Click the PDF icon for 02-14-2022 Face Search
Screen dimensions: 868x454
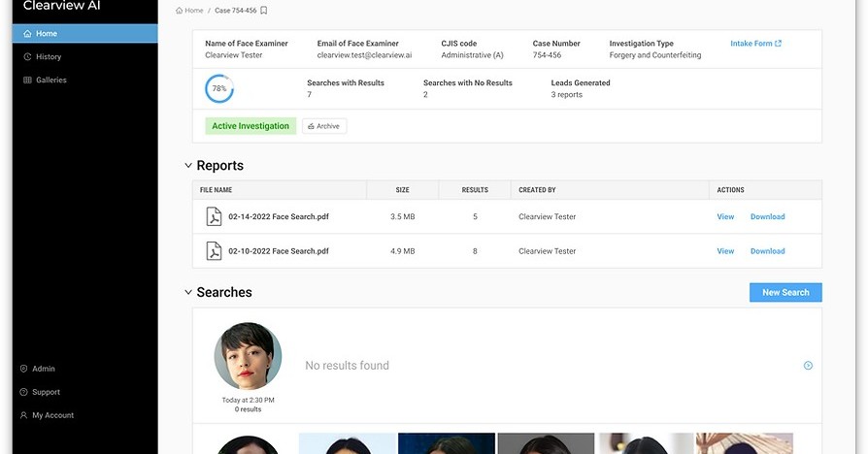[x=214, y=217]
